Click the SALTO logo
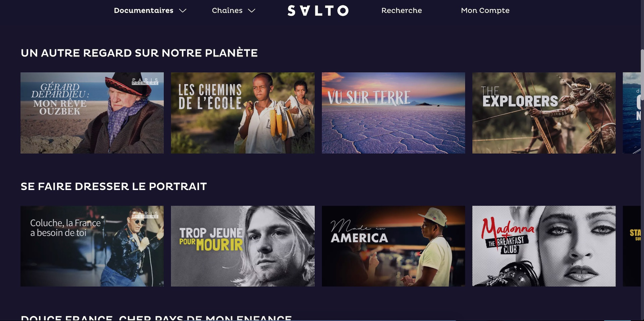The image size is (644, 321). (x=318, y=10)
